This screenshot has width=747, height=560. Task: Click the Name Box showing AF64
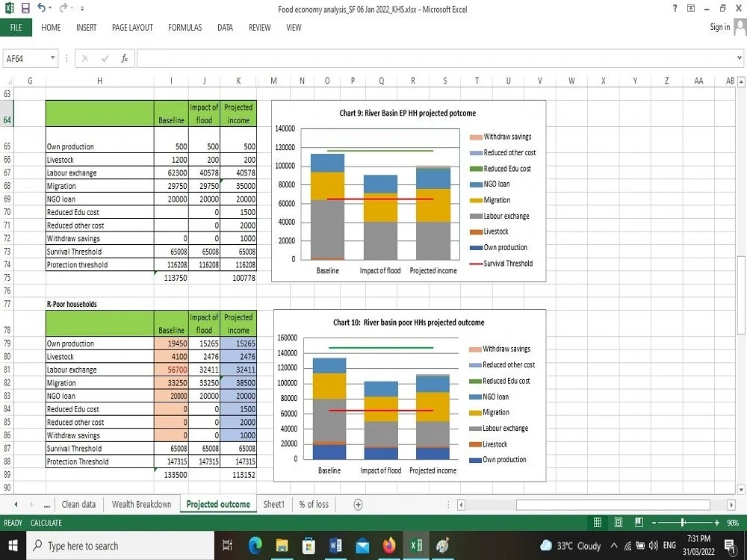tap(25, 58)
